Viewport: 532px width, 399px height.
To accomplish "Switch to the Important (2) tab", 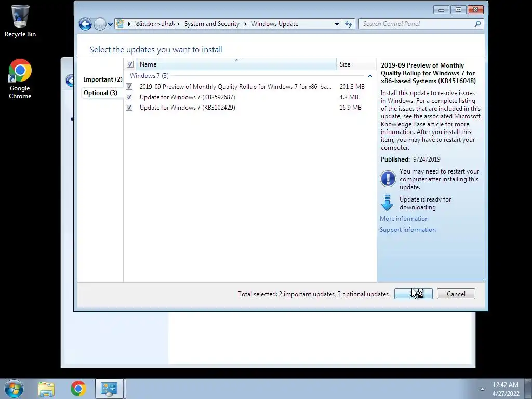I will pyautogui.click(x=103, y=79).
